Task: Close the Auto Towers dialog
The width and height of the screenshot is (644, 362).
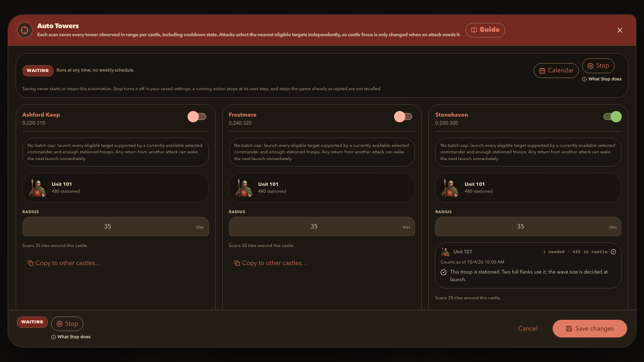Action: pos(619,30)
